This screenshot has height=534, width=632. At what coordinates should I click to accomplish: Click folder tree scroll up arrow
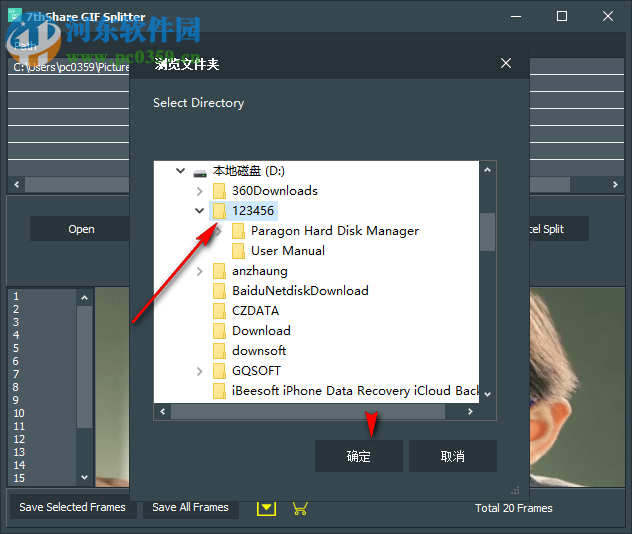coord(487,170)
